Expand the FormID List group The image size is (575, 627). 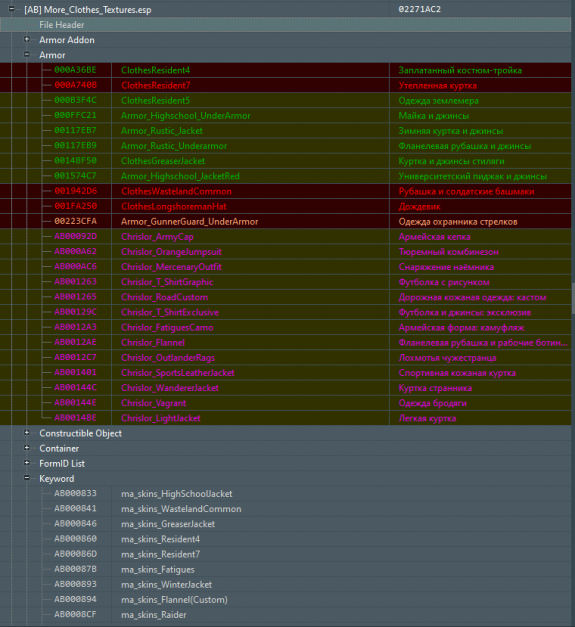pos(27,463)
